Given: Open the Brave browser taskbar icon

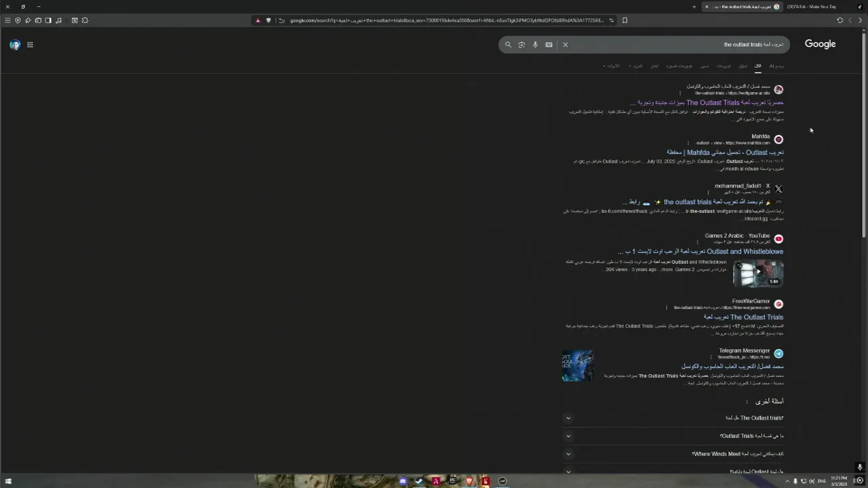Looking at the screenshot, I should [469, 481].
